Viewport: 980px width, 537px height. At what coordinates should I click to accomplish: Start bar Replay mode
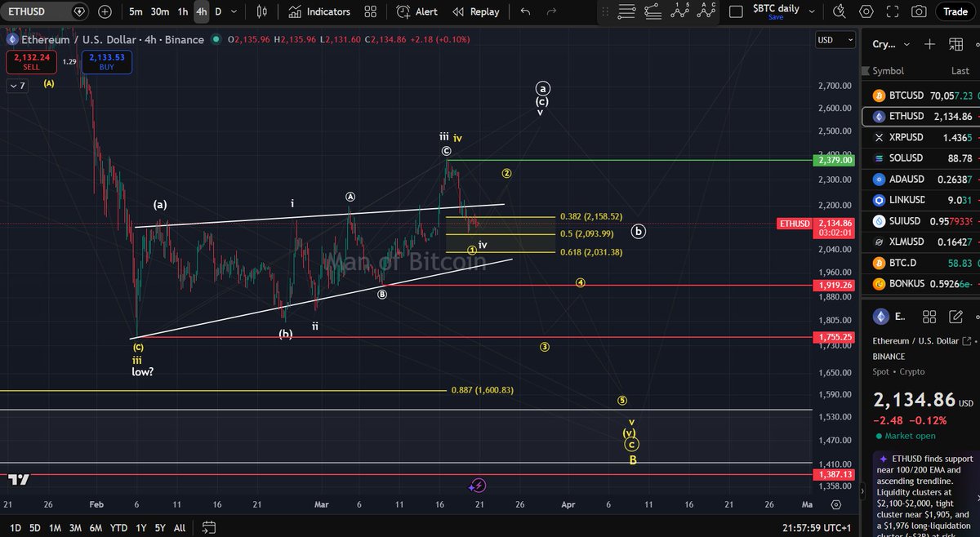click(476, 12)
